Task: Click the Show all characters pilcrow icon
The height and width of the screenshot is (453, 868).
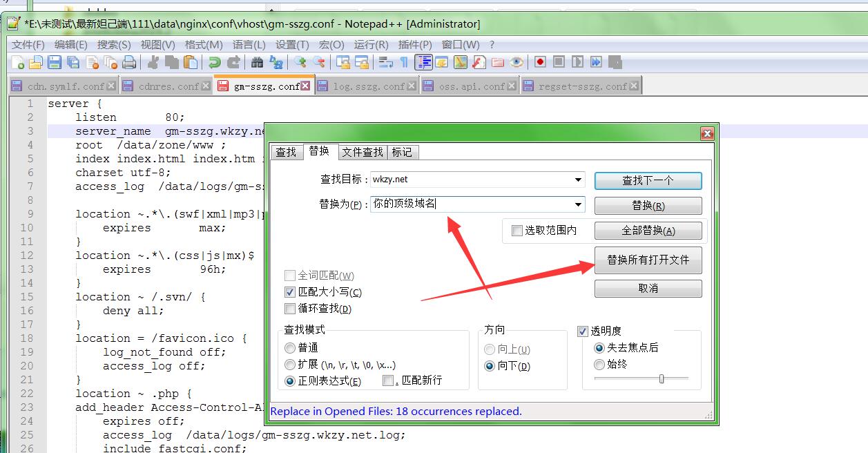Action: [x=405, y=63]
